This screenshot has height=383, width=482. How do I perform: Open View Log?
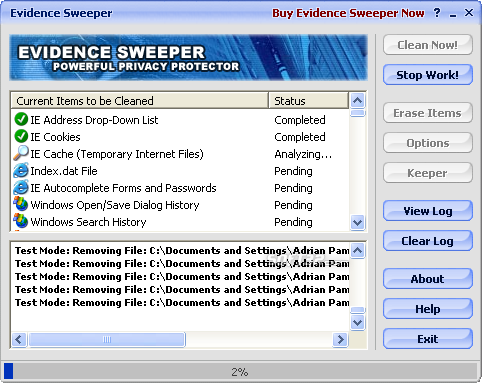pyautogui.click(x=428, y=211)
